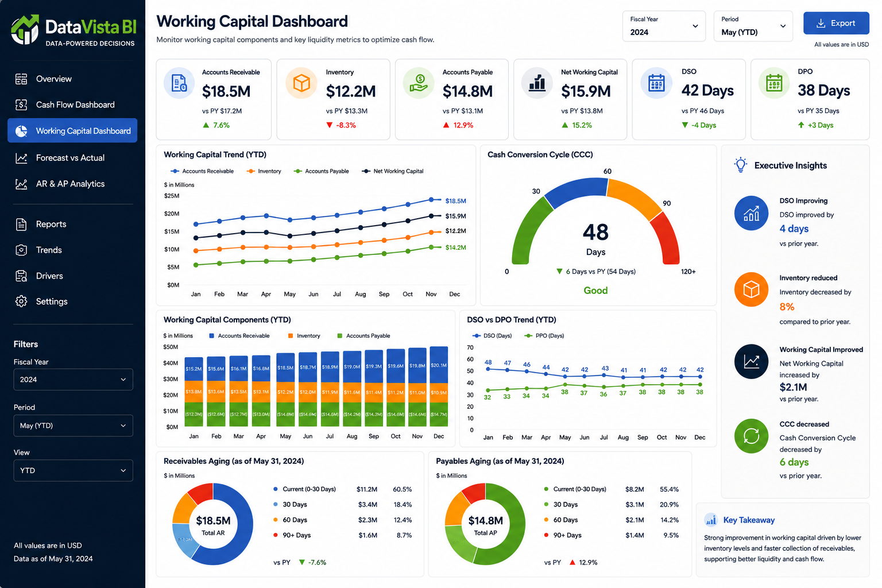Select Working Capital Dashboard menu entry
The width and height of the screenshot is (882, 588).
(72, 131)
